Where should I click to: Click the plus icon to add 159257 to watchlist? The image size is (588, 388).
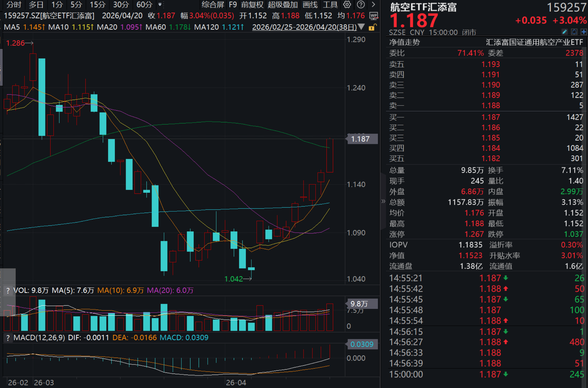point(584,32)
